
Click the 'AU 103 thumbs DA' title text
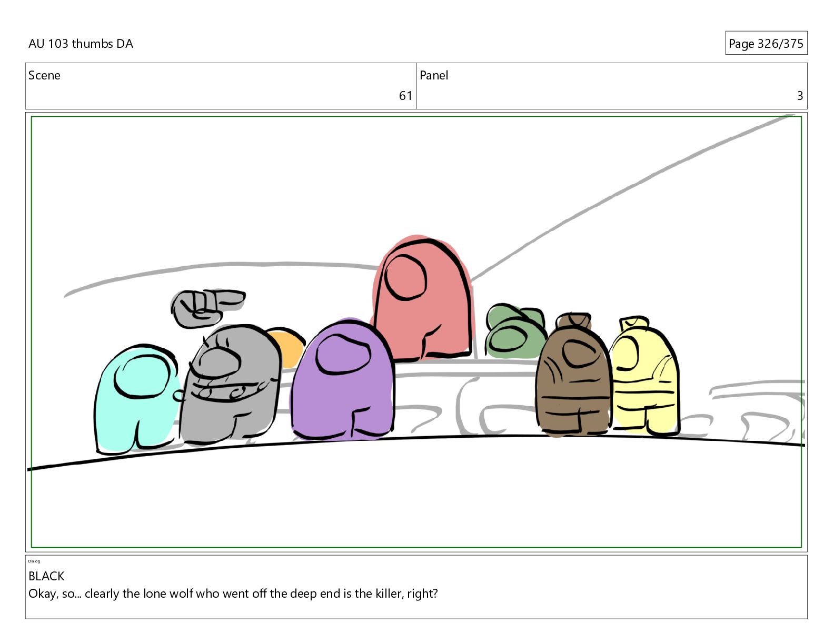point(81,44)
